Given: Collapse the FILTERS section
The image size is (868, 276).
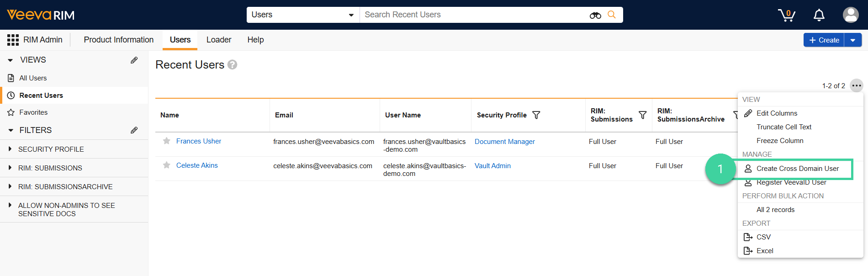Looking at the screenshot, I should 11,131.
